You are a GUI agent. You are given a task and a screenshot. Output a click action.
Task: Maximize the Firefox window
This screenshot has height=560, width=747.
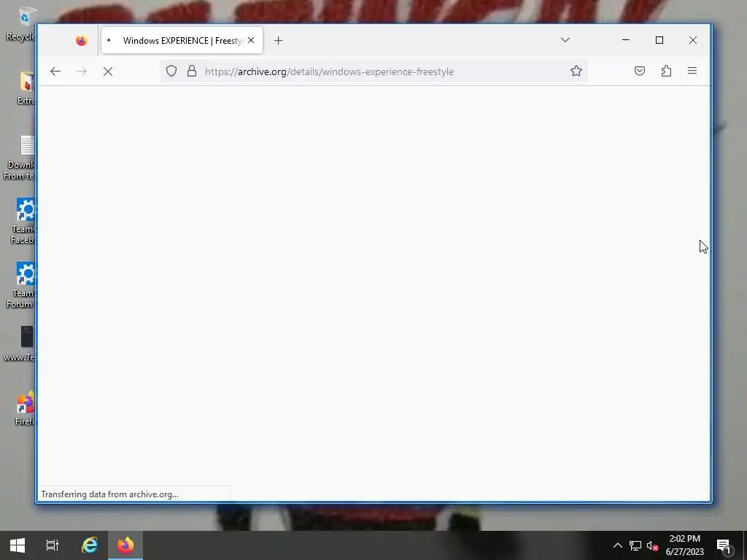(659, 40)
